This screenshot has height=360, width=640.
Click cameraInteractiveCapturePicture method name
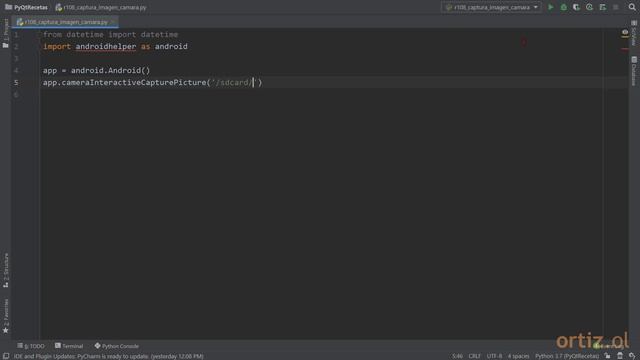click(134, 83)
